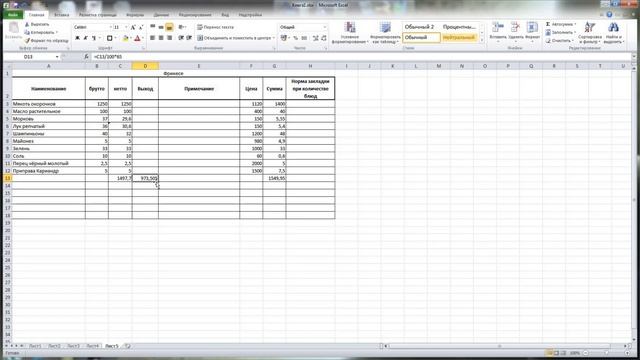Open the Clear (Очистить) eraser command
The width and height of the screenshot is (640, 360).
559,40
